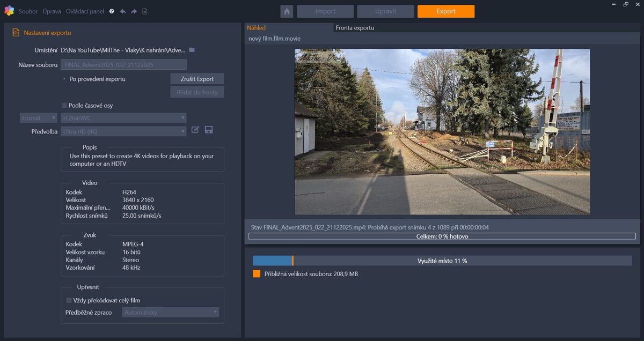Open the Ultra HD (4K) preset dropdown
This screenshot has width=644, height=341.
(123, 131)
